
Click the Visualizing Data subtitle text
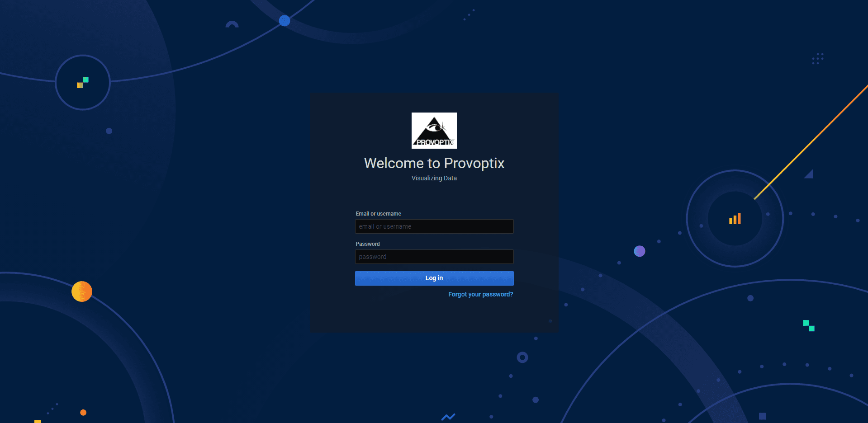pos(434,178)
